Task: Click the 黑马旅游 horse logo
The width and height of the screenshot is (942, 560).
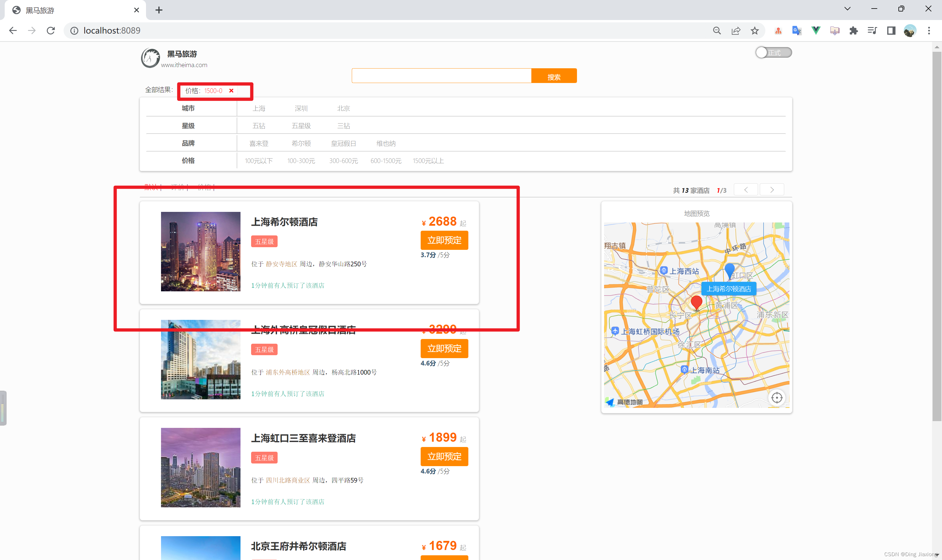Action: pos(150,58)
